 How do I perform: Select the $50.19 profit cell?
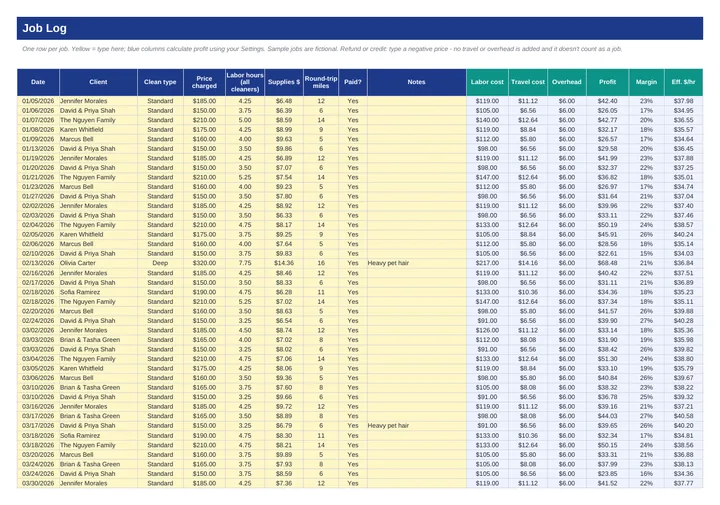coord(608,225)
